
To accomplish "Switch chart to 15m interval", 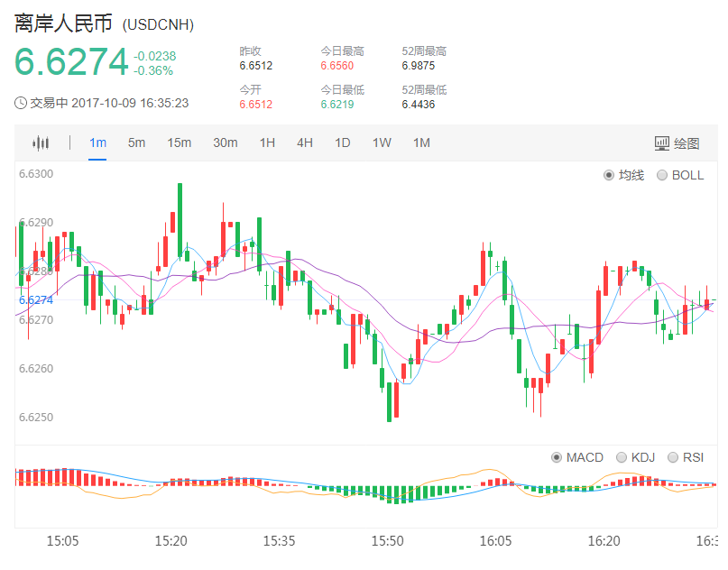I will (179, 142).
